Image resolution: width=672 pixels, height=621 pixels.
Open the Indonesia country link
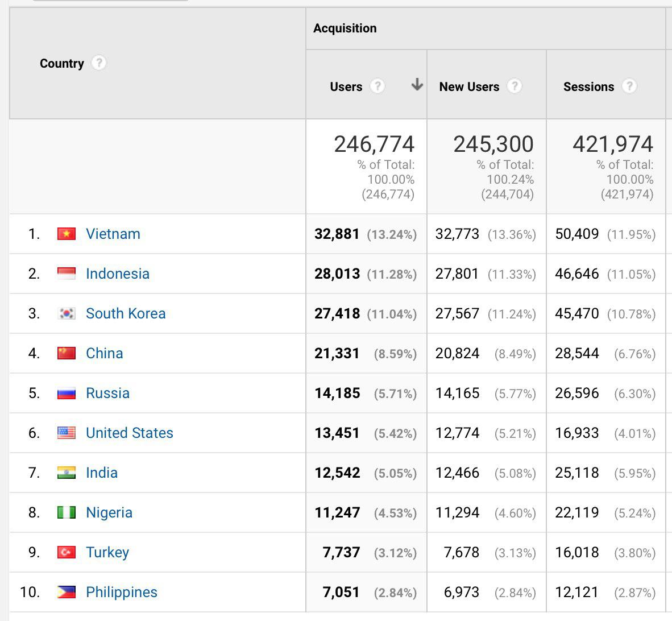click(117, 274)
